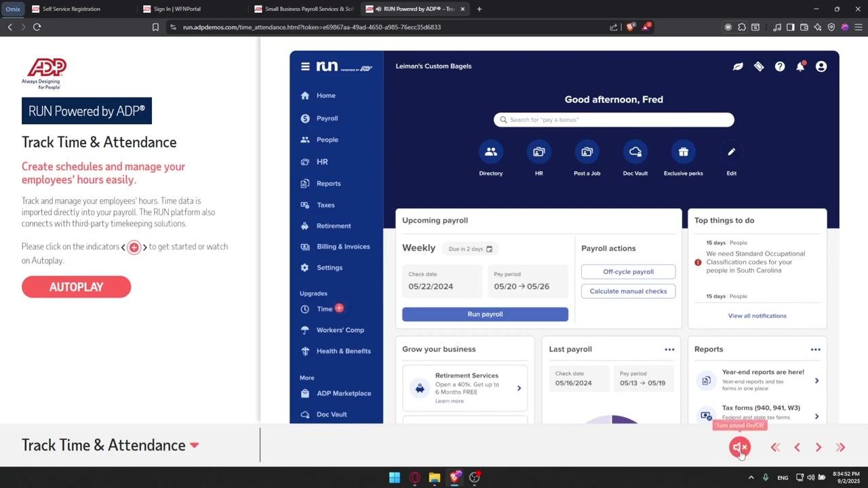Click Calculate manual checks button

(x=628, y=291)
